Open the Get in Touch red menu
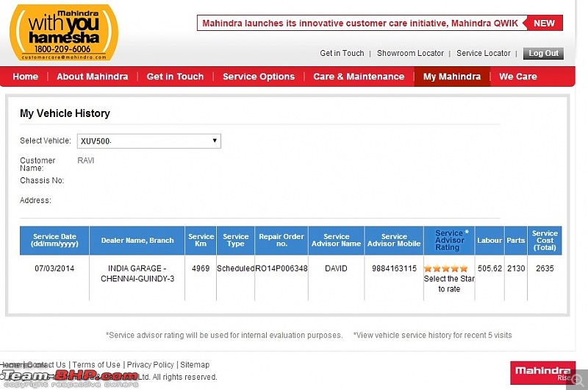The height and width of the screenshot is (390, 588). pos(175,77)
